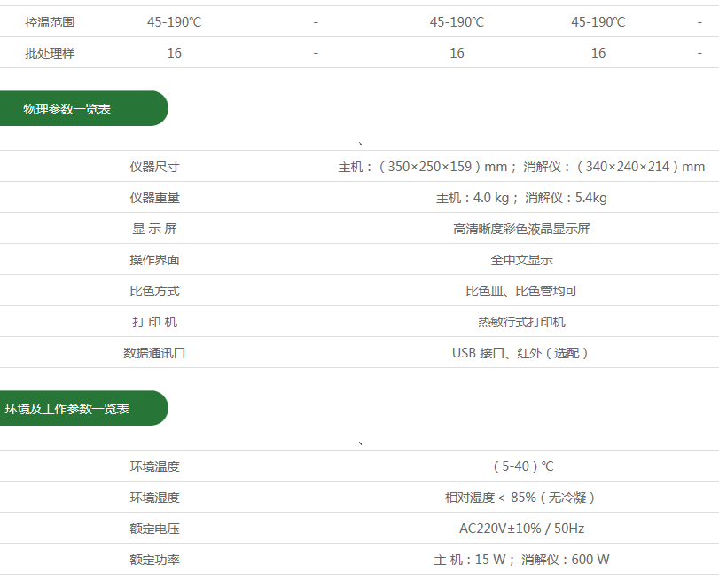Click the 比色皿、比色管均可 value
Viewport: 719px width, 588px height.
point(521,291)
